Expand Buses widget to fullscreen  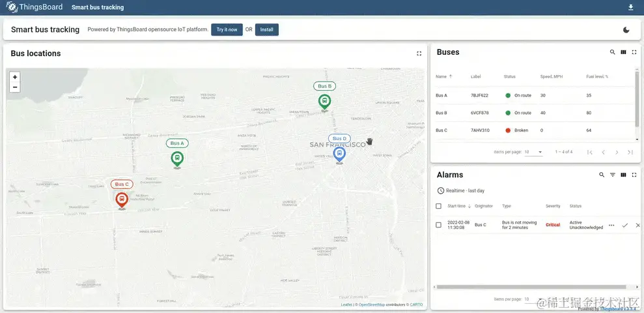(634, 52)
